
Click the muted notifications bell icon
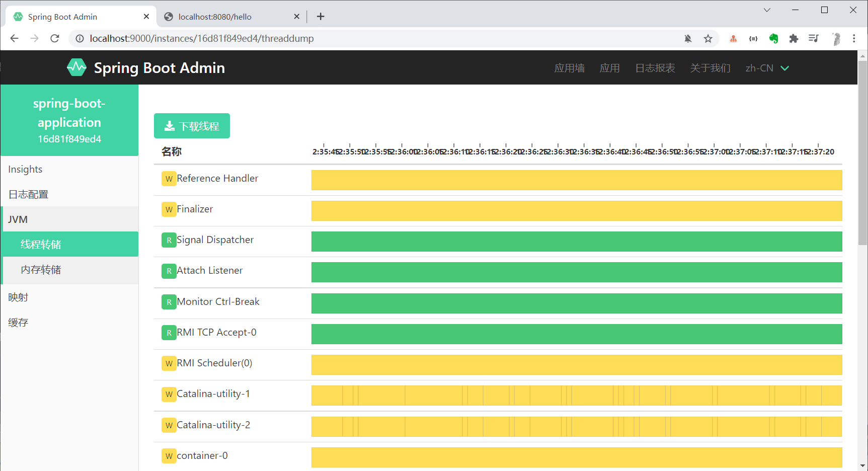688,38
